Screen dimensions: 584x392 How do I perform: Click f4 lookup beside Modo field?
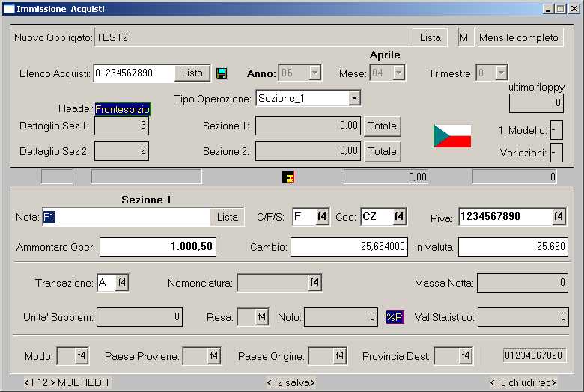coord(81,356)
